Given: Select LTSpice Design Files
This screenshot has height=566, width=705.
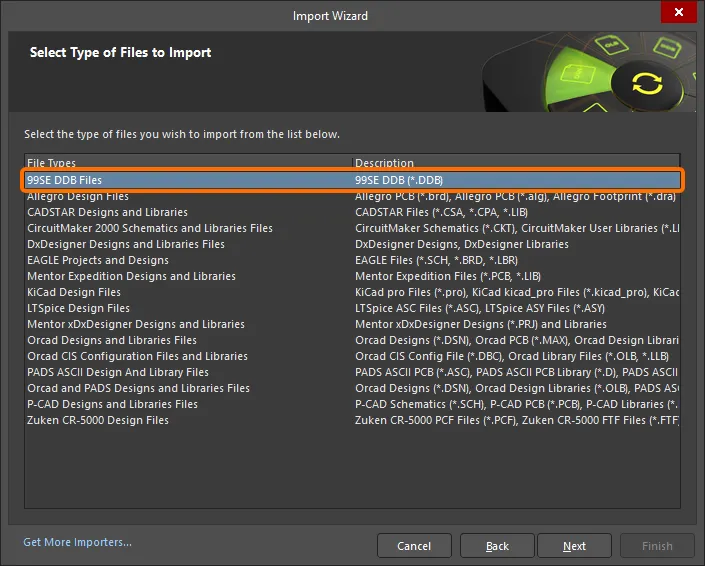Looking at the screenshot, I should [x=78, y=308].
